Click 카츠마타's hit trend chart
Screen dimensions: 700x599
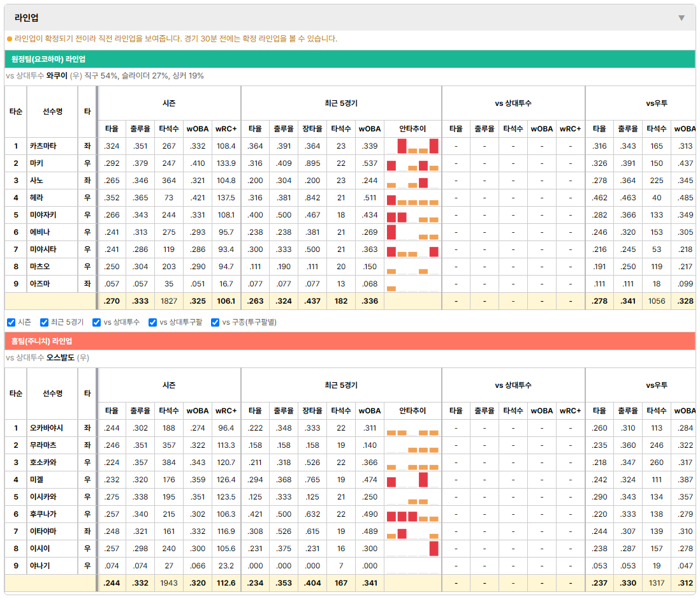coord(412,146)
